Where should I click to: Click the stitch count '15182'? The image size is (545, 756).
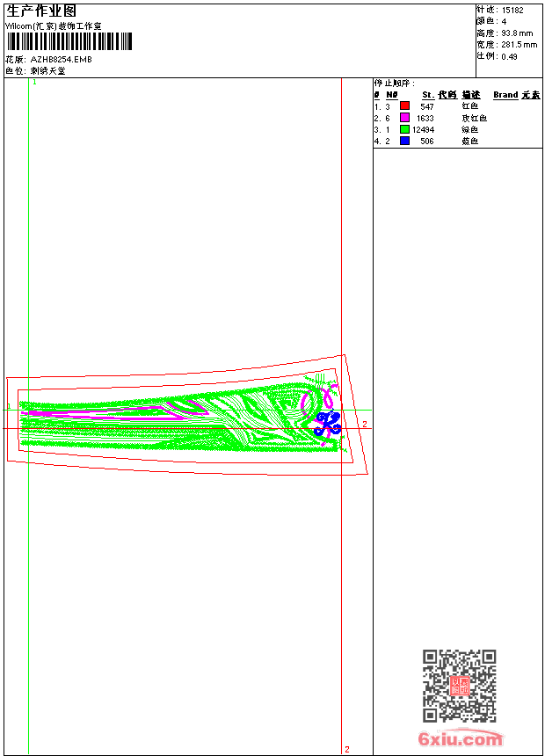[512, 11]
